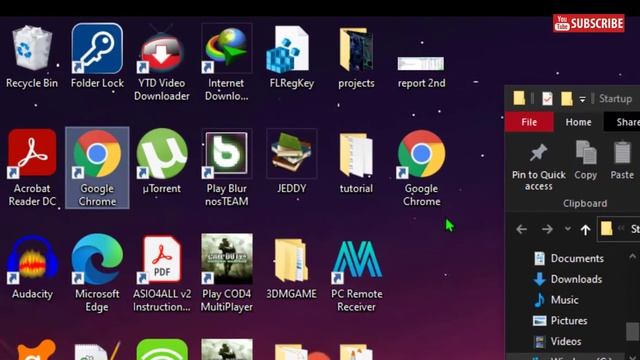Image resolution: width=640 pixels, height=360 pixels.
Task: Click the navigation pane scroll-up arrow
Action: (x=632, y=257)
